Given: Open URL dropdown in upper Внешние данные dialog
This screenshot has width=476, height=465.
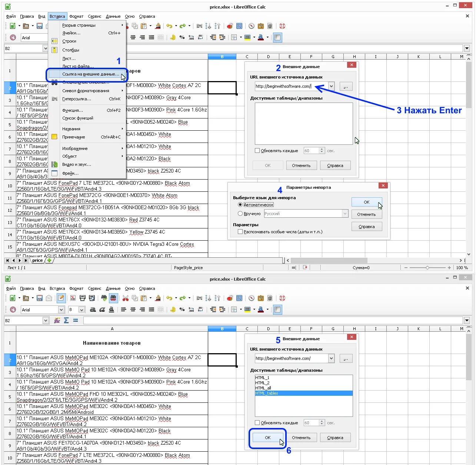Looking at the screenshot, I should coord(331,86).
